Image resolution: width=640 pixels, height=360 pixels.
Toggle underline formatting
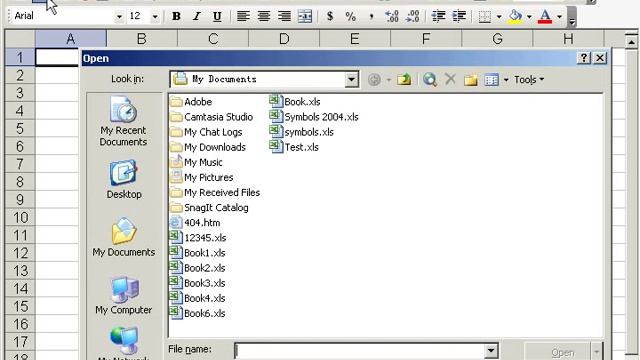[217, 16]
